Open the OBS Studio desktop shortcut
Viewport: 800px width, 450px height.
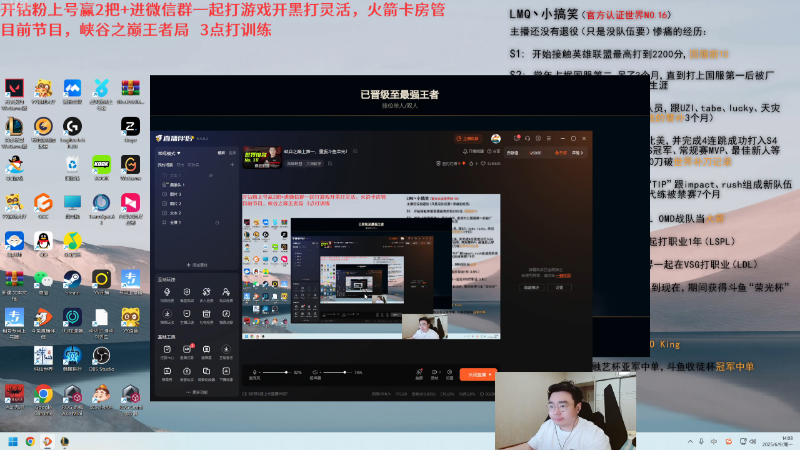click(x=102, y=356)
